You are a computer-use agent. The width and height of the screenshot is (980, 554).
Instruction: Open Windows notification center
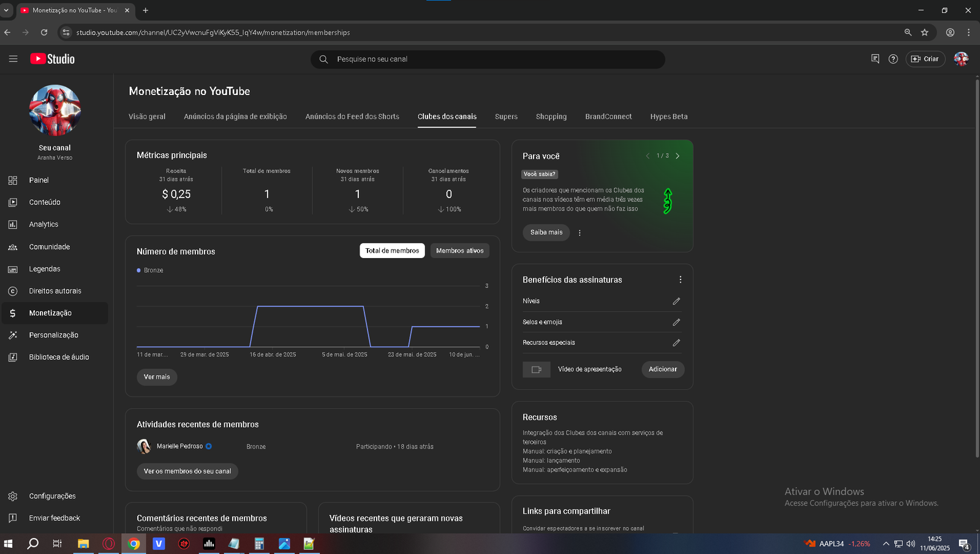point(964,544)
